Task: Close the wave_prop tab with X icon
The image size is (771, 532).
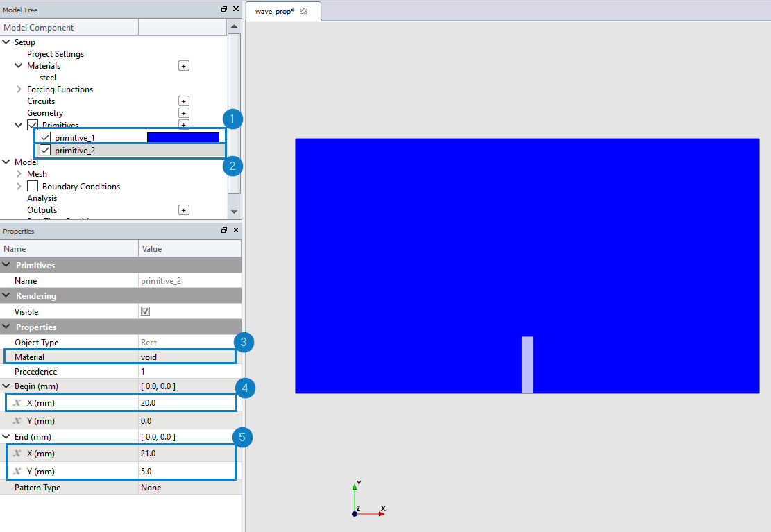Action: point(303,11)
